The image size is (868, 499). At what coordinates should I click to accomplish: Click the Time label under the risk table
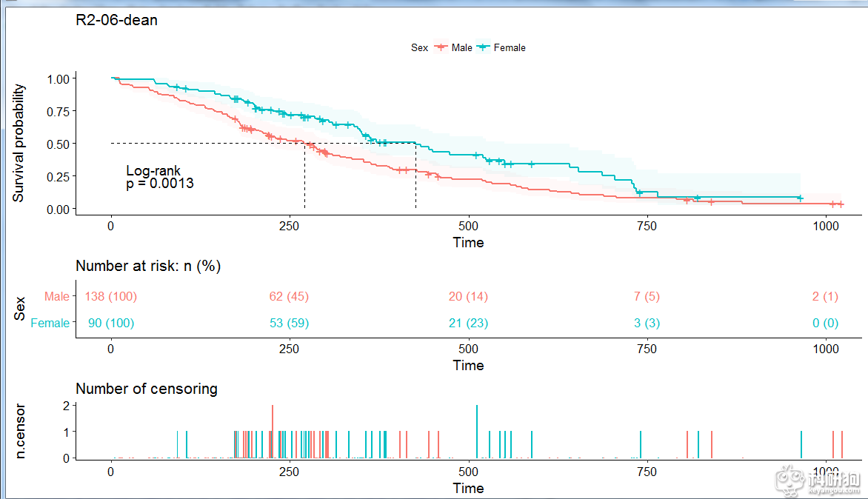tap(468, 366)
